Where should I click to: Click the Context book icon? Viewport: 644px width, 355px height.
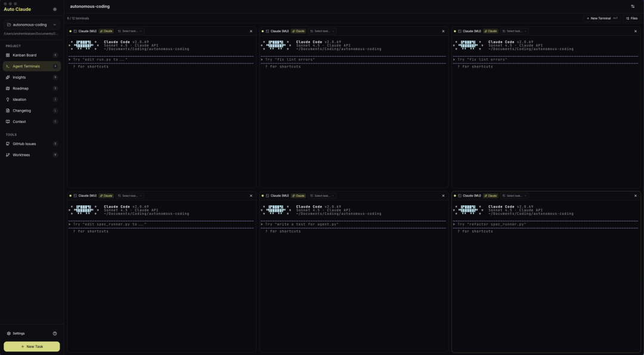click(8, 122)
